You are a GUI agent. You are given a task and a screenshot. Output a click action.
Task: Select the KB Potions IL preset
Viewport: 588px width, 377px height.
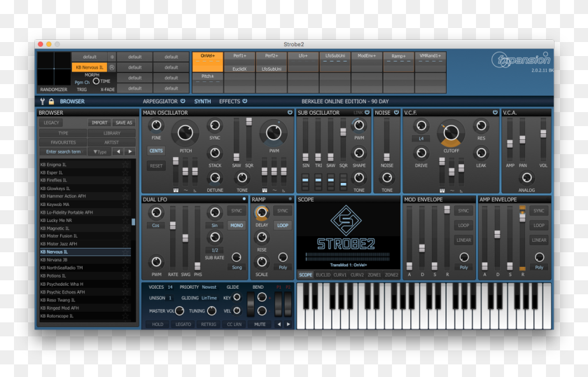85,275
